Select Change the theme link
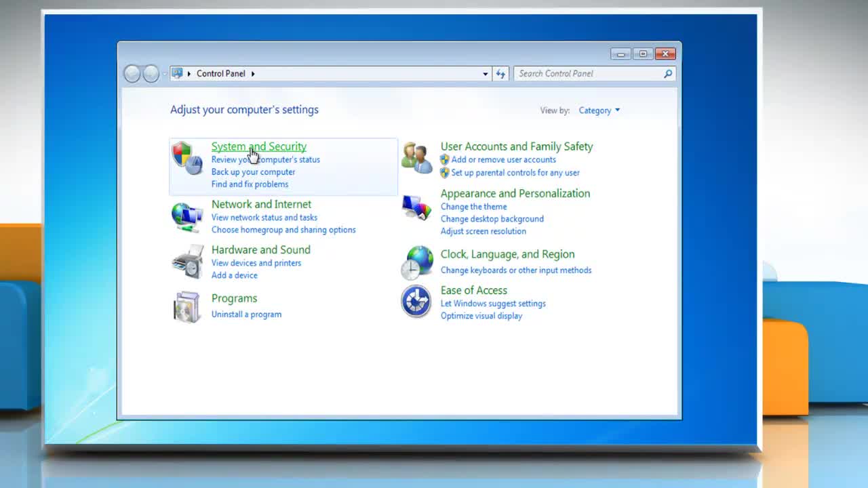The height and width of the screenshot is (488, 868). 474,207
